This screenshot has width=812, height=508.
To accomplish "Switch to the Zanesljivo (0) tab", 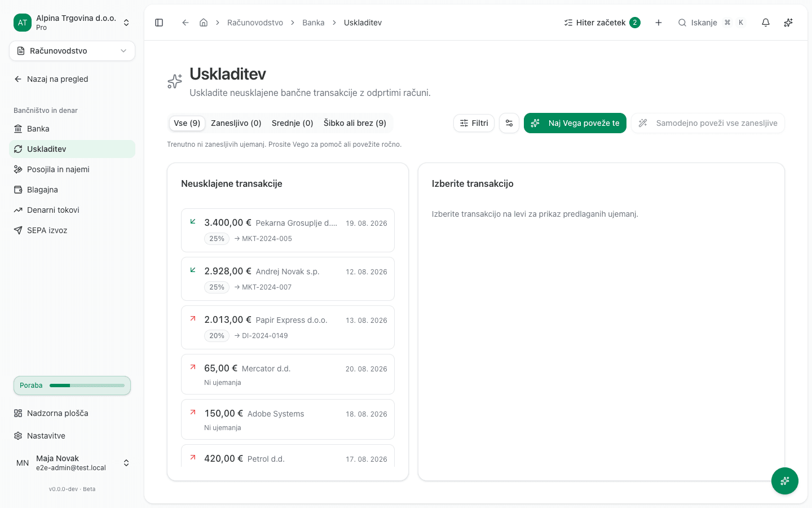I will point(236,123).
